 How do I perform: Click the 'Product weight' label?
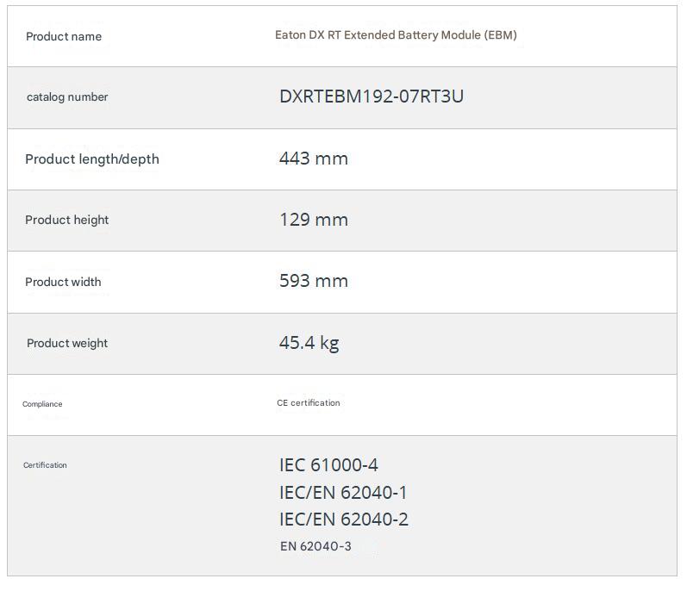(x=67, y=343)
